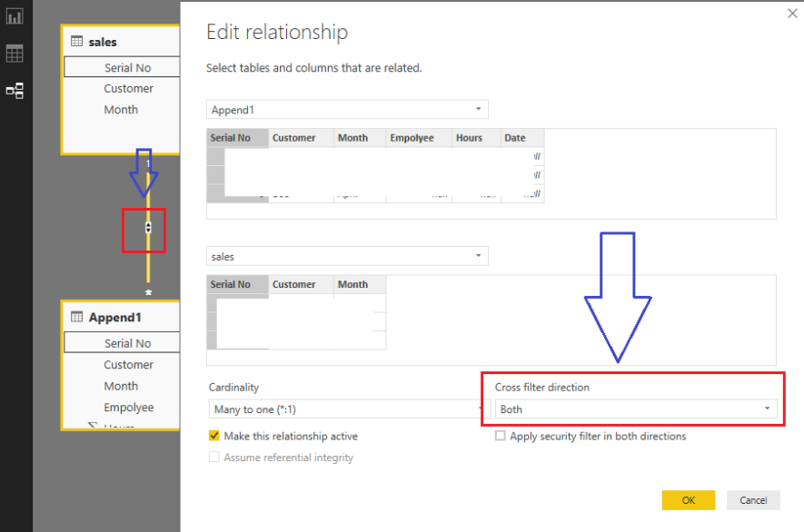
Task: Click the Cancel button
Action: point(753,500)
